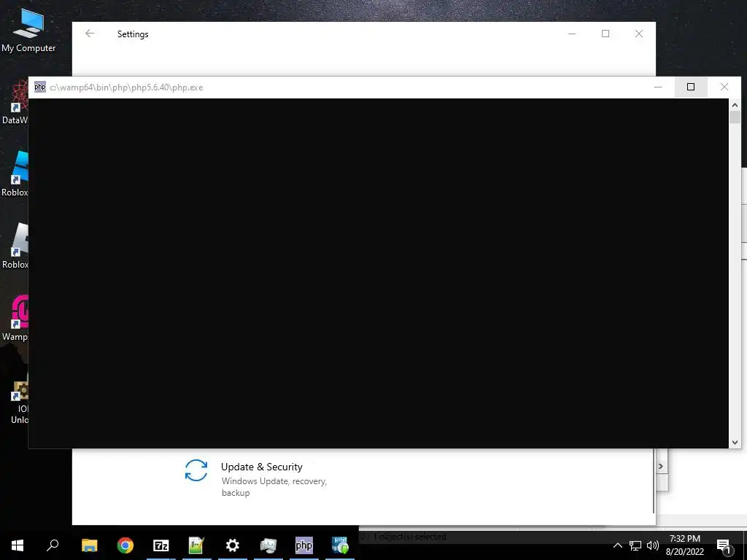Click the php.exe path title text
Viewport: 747px width, 560px height.
[x=126, y=87]
